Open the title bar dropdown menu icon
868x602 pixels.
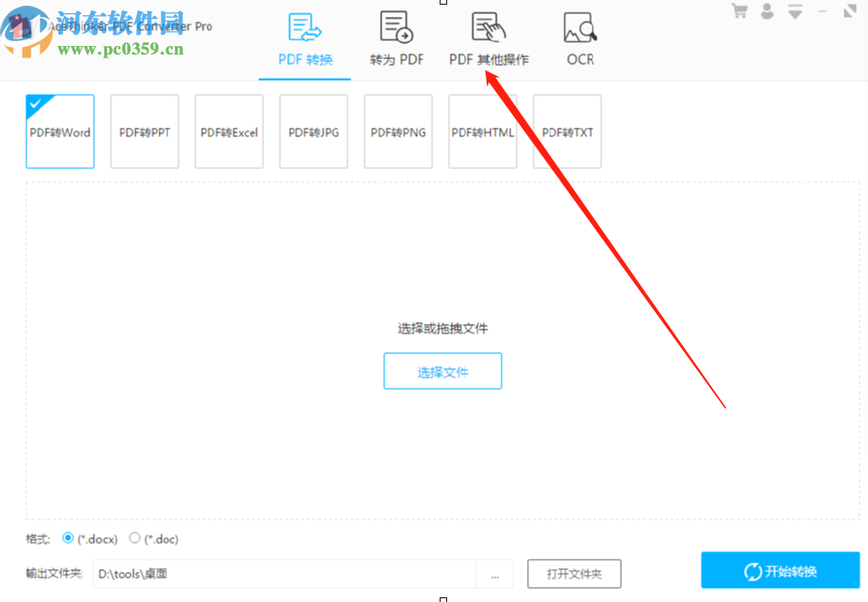[796, 11]
